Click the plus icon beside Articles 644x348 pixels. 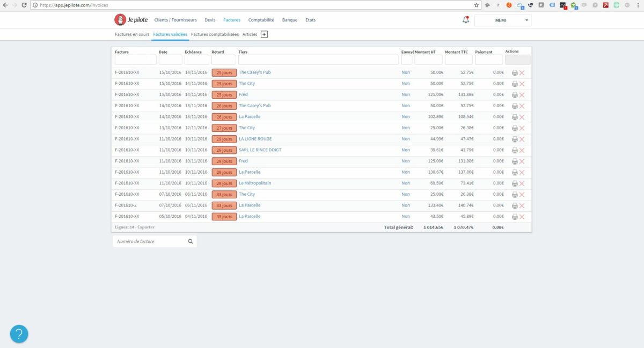click(264, 34)
